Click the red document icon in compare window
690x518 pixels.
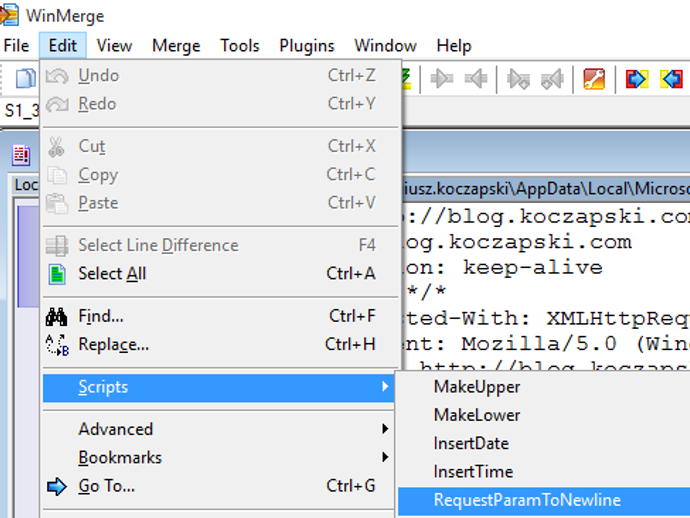click(21, 155)
